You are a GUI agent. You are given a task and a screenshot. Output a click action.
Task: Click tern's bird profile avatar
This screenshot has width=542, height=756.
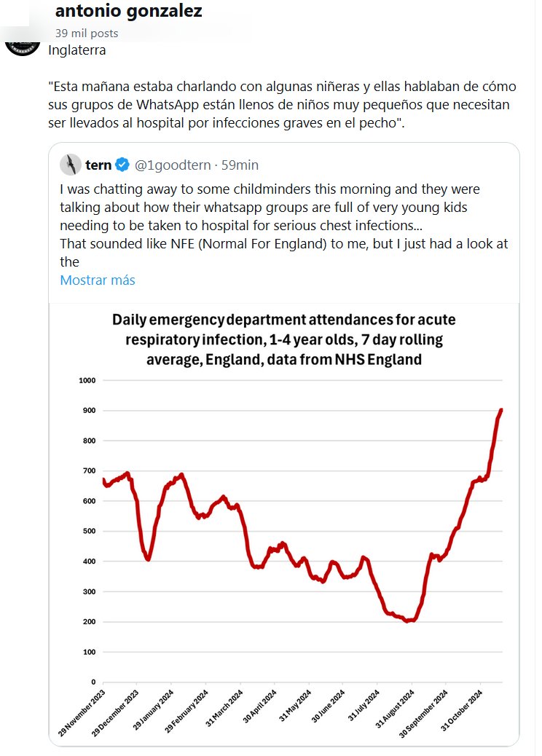point(70,165)
